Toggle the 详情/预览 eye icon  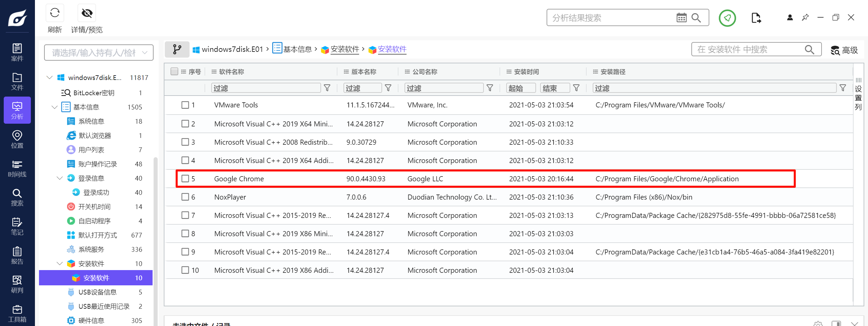[x=87, y=13]
